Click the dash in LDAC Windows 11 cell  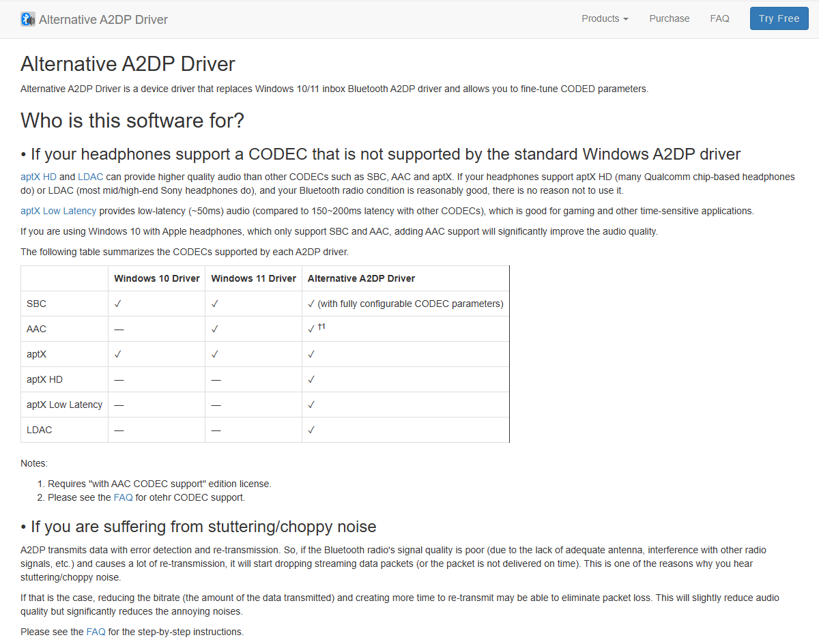[x=216, y=430]
